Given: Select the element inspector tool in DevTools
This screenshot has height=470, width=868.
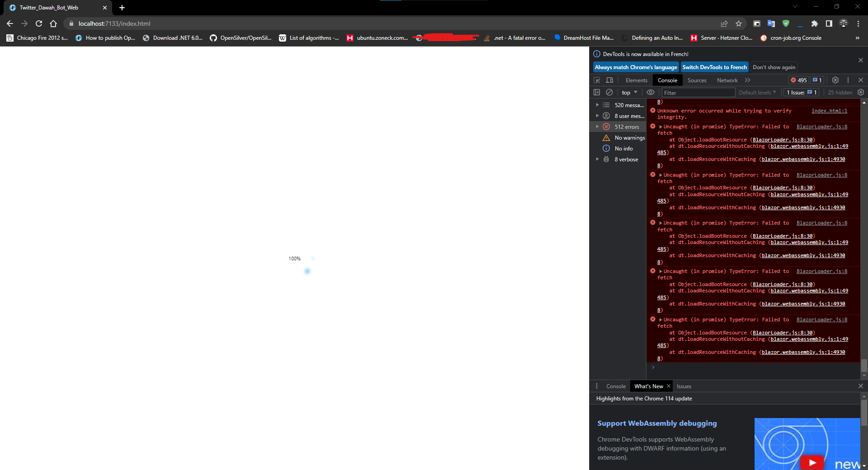Looking at the screenshot, I should point(597,80).
